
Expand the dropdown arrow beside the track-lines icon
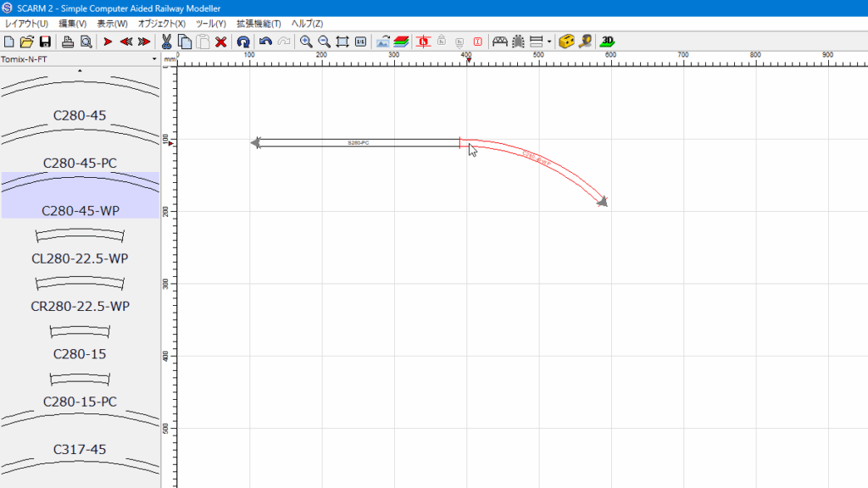[x=549, y=42]
